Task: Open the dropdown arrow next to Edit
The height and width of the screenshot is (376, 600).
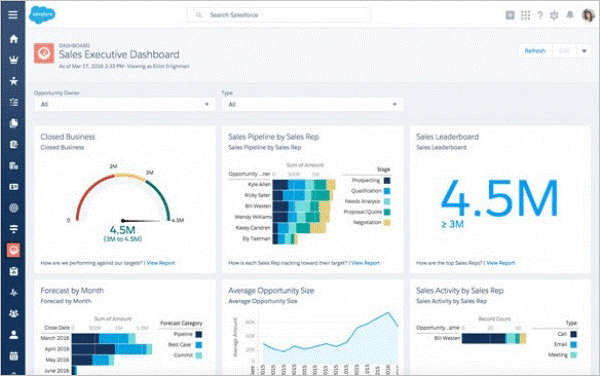Action: coord(584,51)
